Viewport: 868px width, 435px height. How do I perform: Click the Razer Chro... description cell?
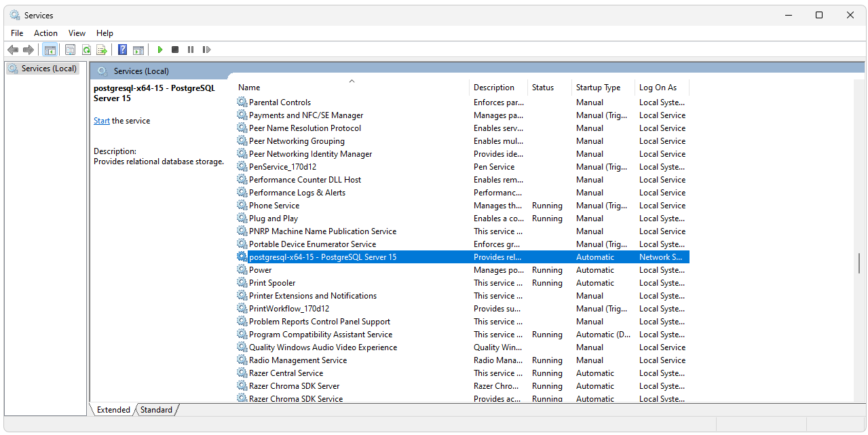[497, 386]
